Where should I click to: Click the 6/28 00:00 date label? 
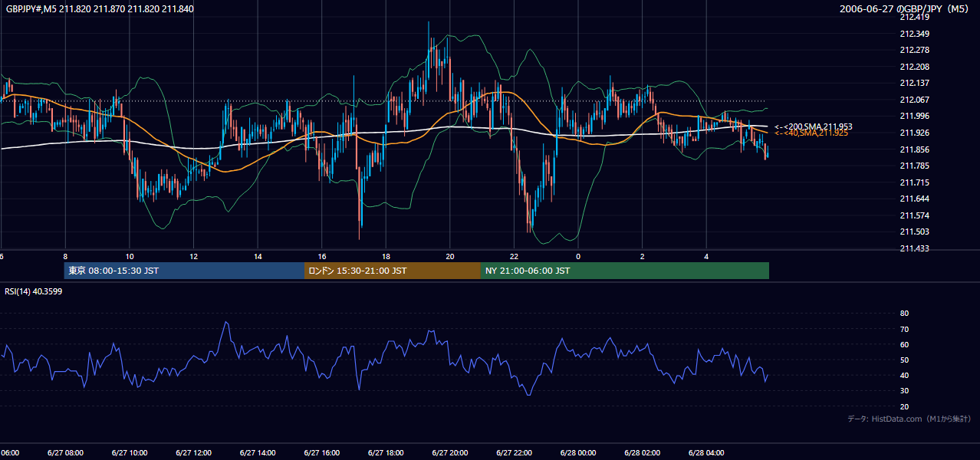[578, 453]
